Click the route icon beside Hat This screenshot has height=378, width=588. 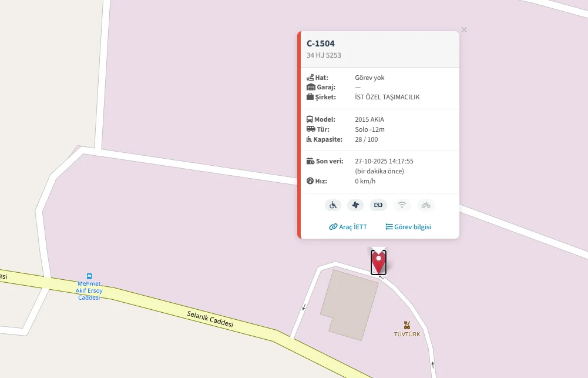310,78
